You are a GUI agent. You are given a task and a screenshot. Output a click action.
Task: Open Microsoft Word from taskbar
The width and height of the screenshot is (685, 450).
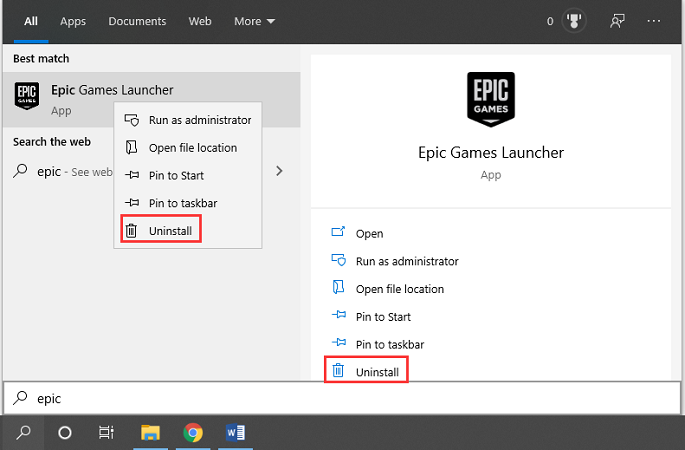click(x=235, y=433)
